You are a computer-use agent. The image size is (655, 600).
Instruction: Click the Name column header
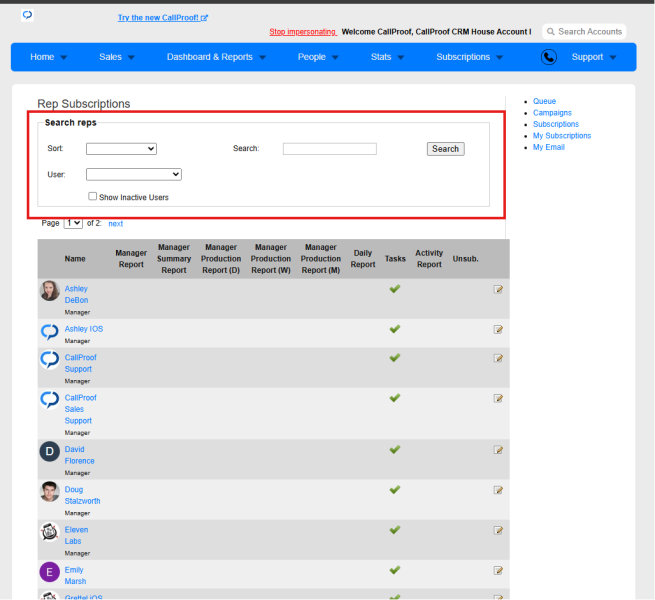75,259
